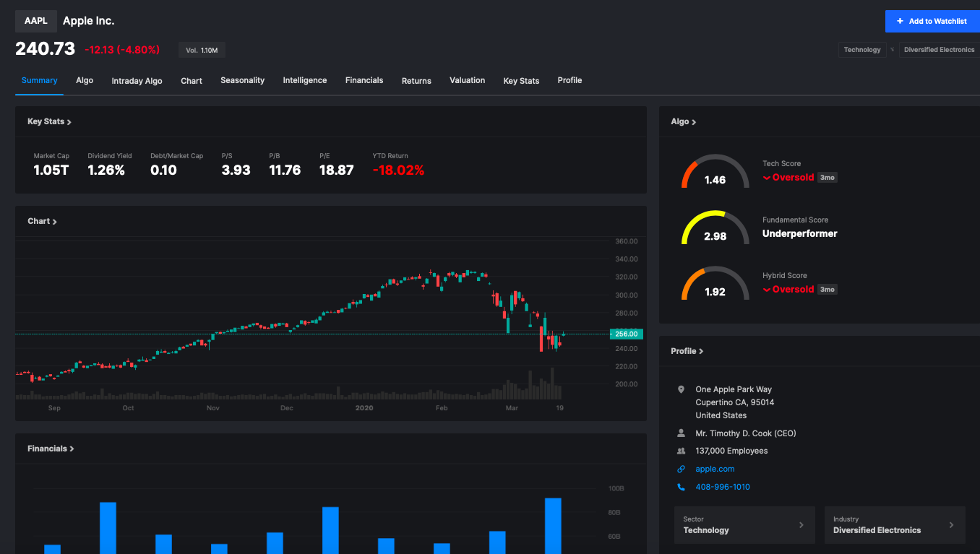Click the One Apple Park Way address
Viewport: 980px width, 554px height.
click(734, 389)
